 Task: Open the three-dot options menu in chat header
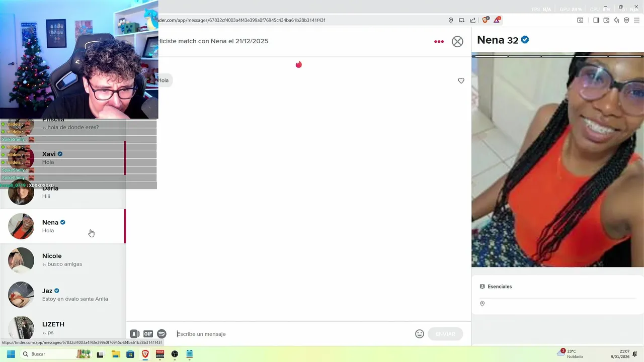pos(439,42)
